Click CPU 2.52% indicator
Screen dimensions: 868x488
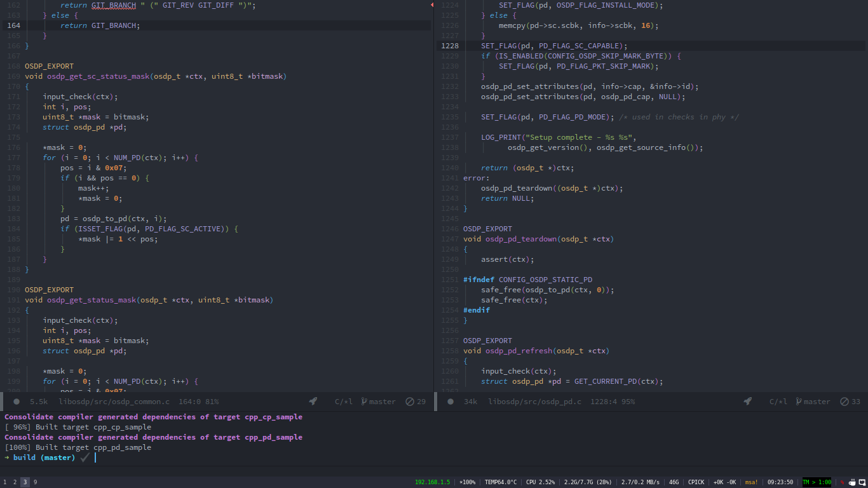click(540, 482)
